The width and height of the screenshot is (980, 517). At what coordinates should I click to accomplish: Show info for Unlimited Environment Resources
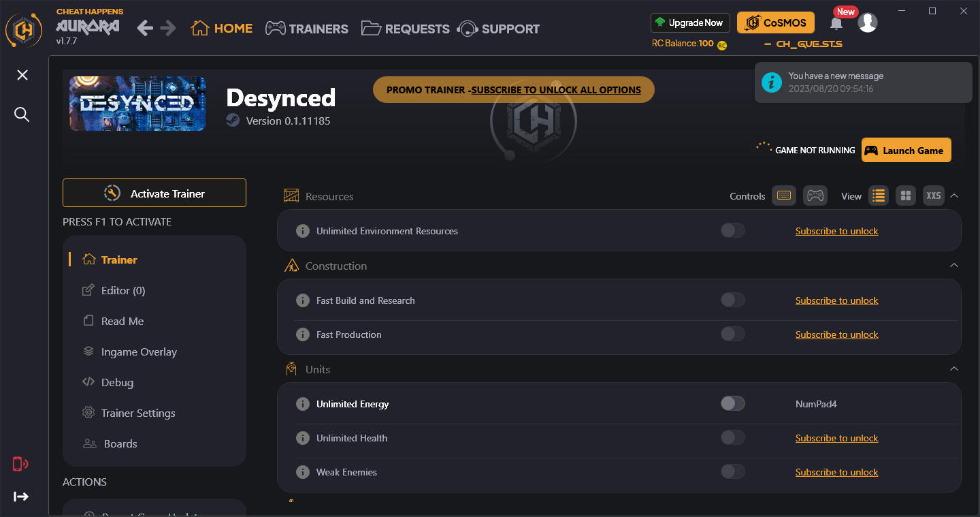point(303,231)
